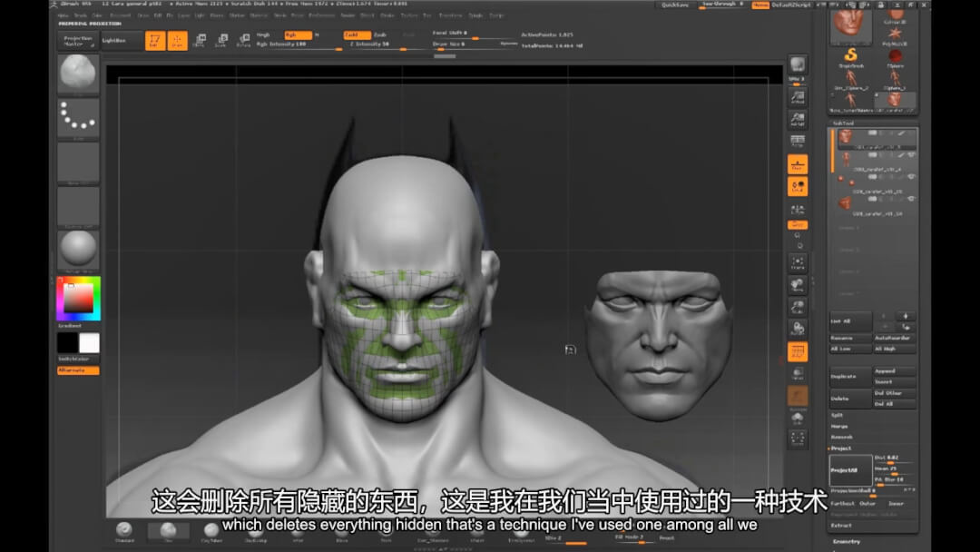
Task: Select the red ZSphere tool
Action: pyautogui.click(x=895, y=57)
